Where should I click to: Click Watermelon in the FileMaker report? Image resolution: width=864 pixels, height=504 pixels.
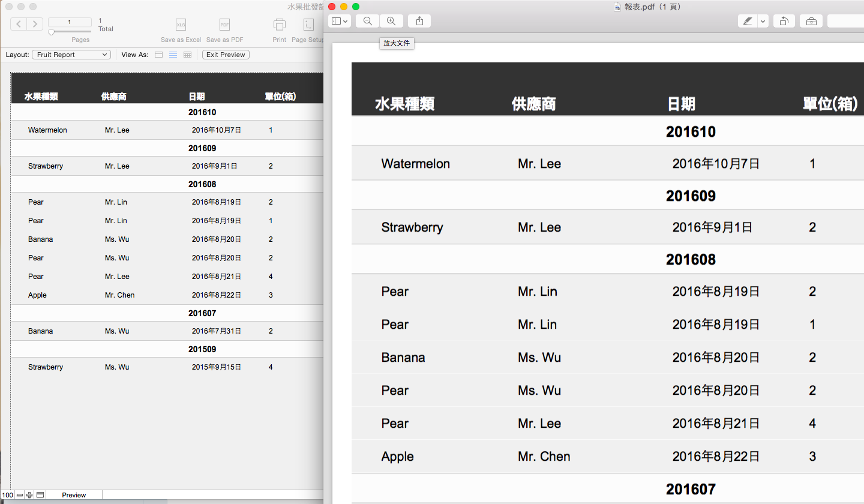click(x=47, y=130)
